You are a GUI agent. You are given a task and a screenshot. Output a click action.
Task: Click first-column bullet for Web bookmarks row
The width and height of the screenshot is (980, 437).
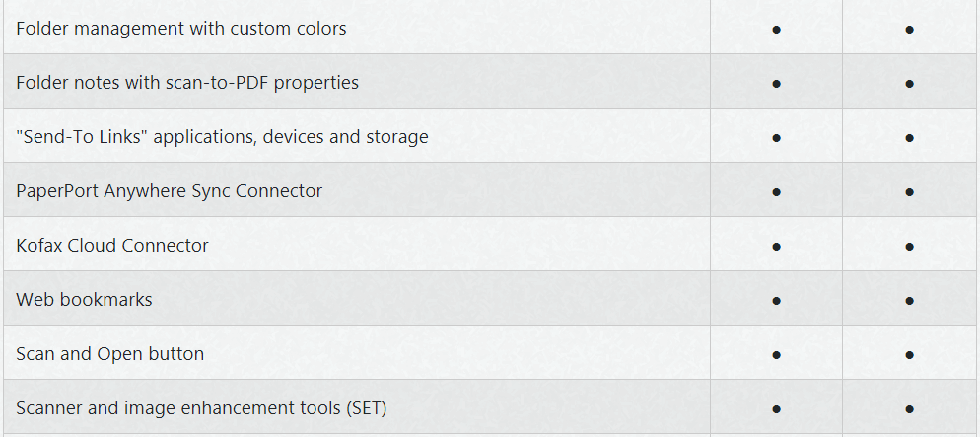776,301
